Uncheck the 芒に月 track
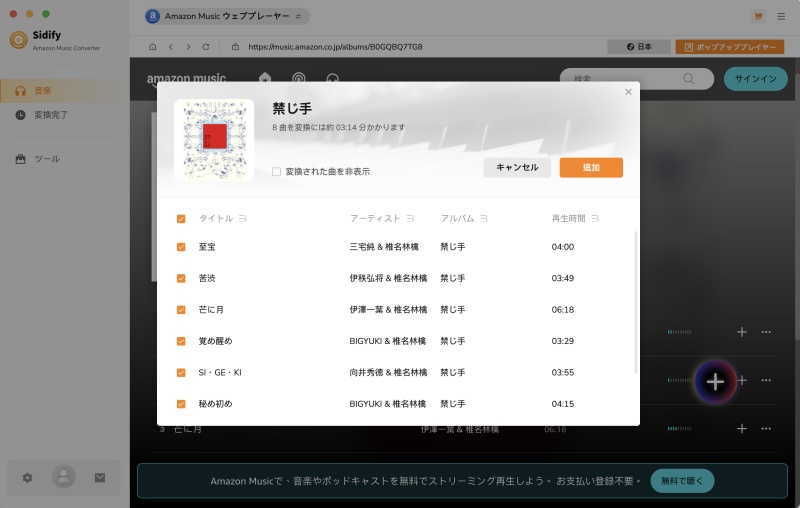 [x=181, y=310]
